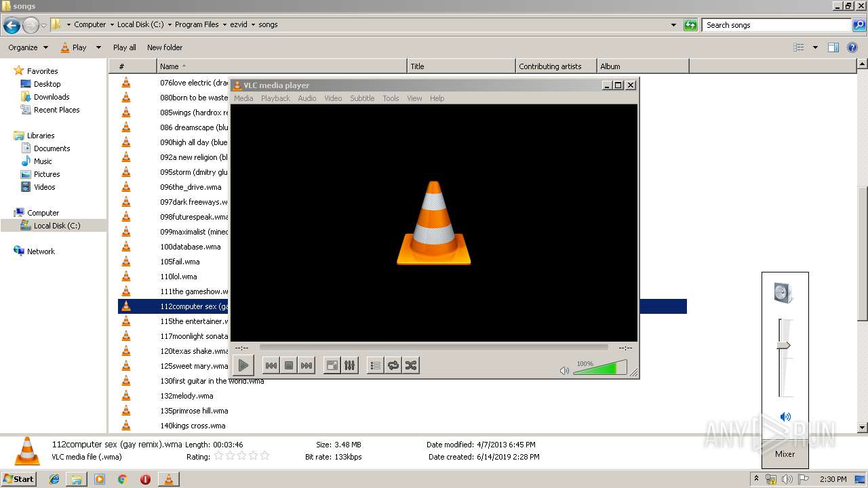Toggle VLC fullscreen mode

click(332, 365)
